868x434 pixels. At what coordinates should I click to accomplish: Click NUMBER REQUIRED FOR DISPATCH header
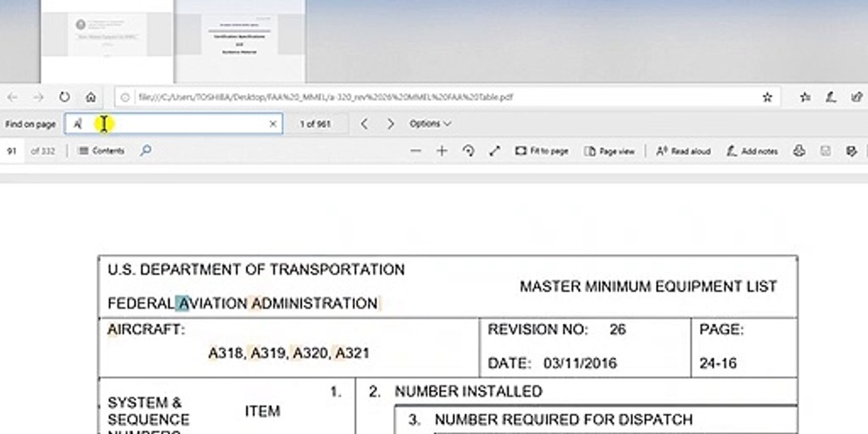point(563,420)
